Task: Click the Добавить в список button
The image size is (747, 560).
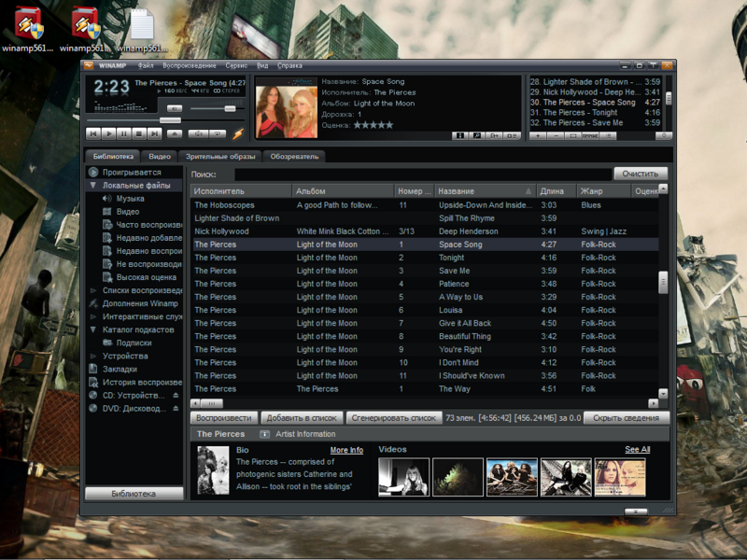Action: (x=302, y=418)
